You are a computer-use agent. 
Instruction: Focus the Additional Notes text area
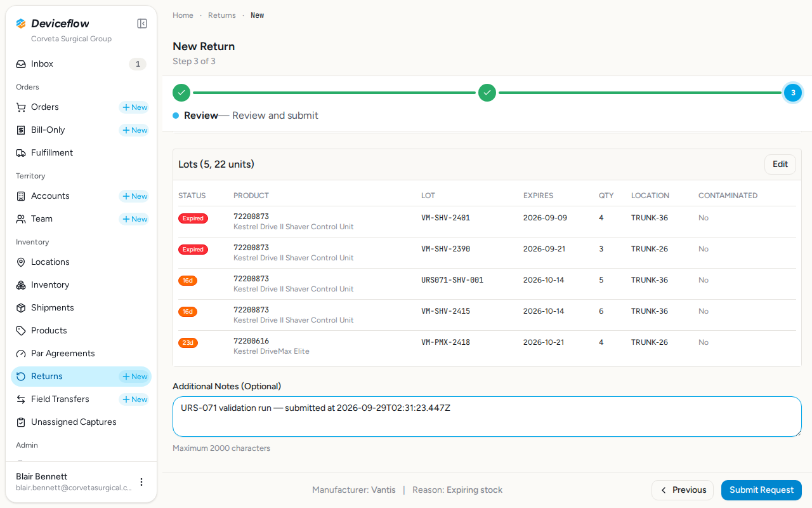coord(487,417)
